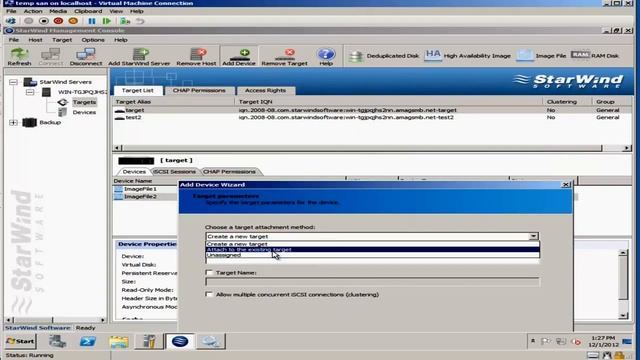Viewport: 640px width, 360px height.
Task: Select Devices in the server tree
Action: click(x=84, y=112)
